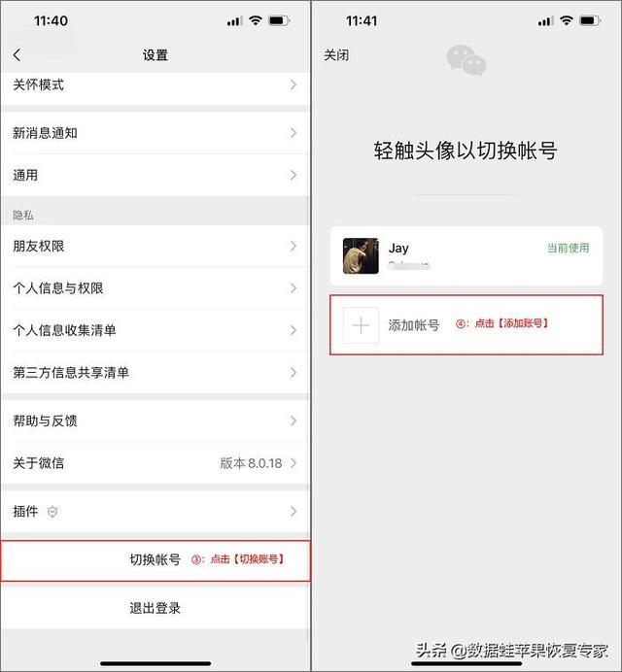Tap 关闭 to close account switcher
Screen dimensions: 622x672
(336, 55)
